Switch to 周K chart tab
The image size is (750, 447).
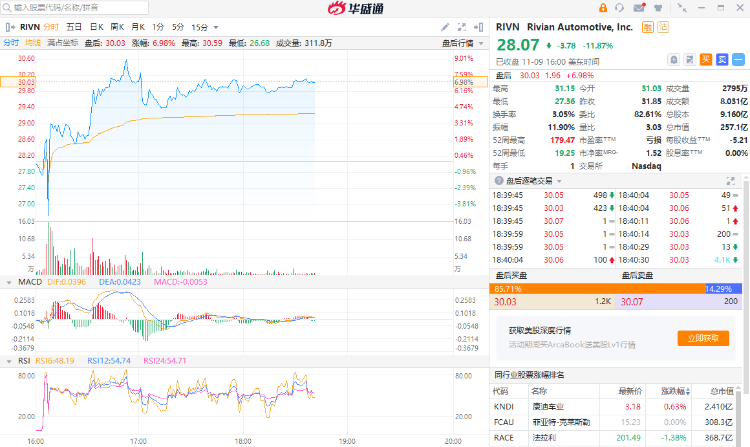[x=117, y=27]
